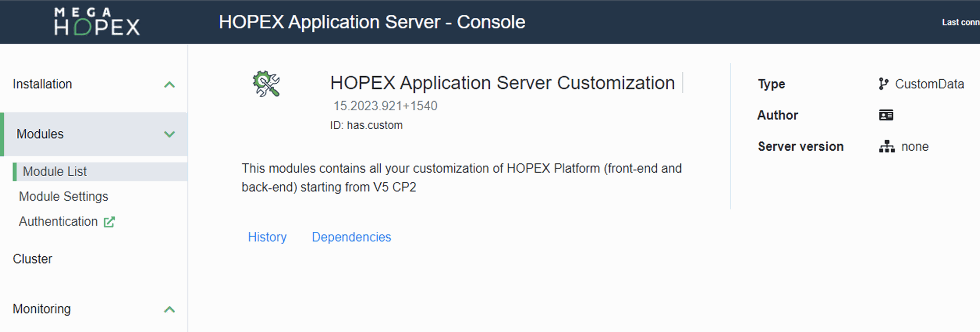Screen dimensions: 980x332
Task: Click the wrench and gear module icon
Action: tap(266, 84)
